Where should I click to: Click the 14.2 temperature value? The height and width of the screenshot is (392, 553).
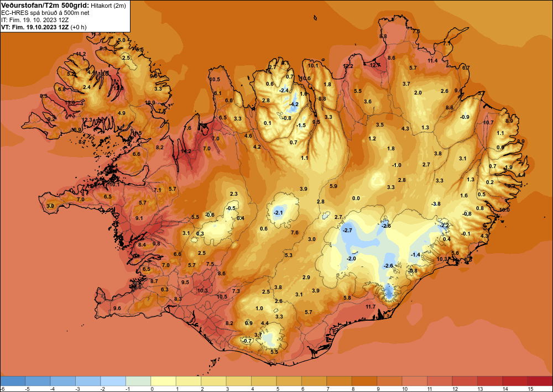click(x=186, y=151)
